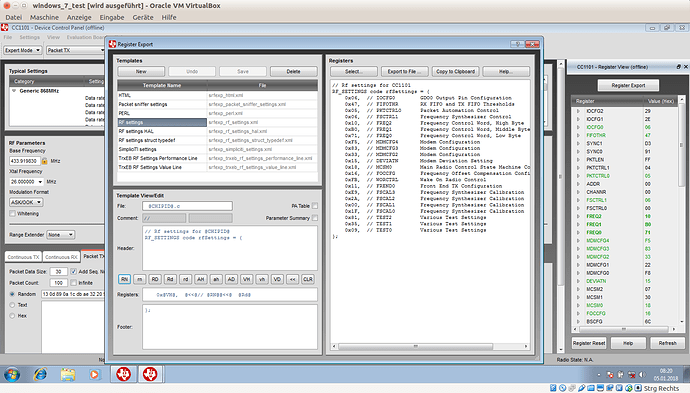Viewport: 690px width, 393px height.
Task: Open the Packet TX mode dropdown
Action: pos(75,50)
